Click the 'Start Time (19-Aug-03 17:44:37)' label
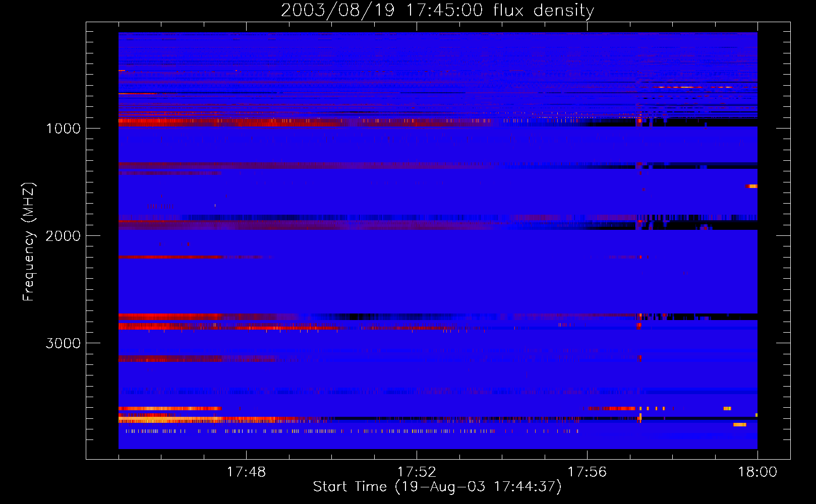816x504 pixels. 437,487
